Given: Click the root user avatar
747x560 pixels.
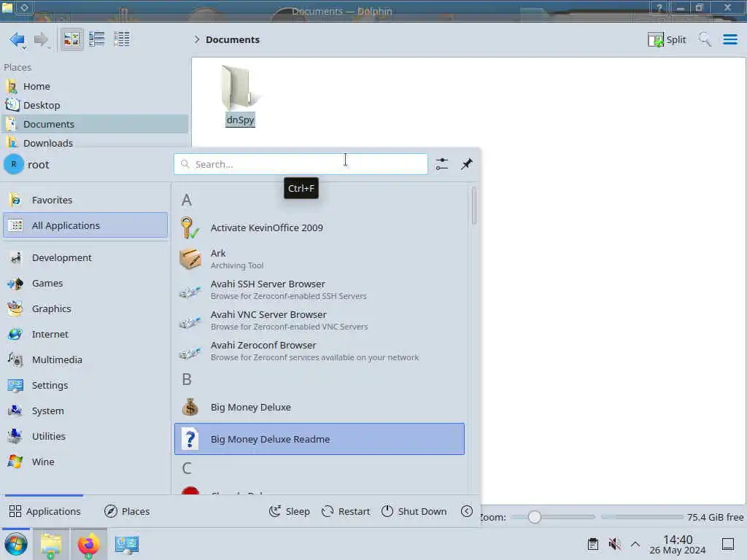Looking at the screenshot, I should pyautogui.click(x=14, y=165).
